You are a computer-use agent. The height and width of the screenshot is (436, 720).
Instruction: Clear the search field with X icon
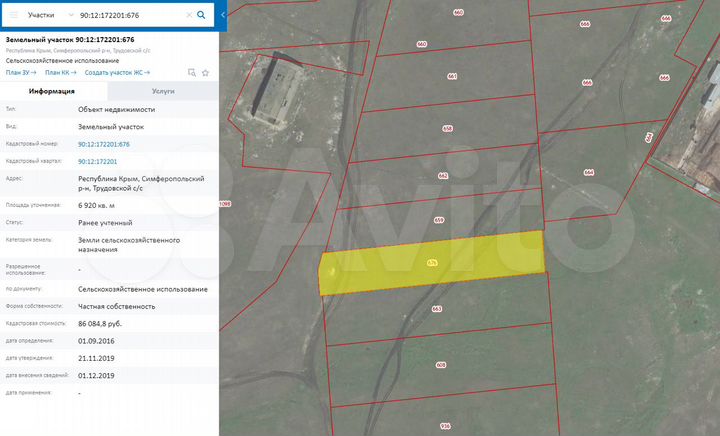[x=187, y=15]
